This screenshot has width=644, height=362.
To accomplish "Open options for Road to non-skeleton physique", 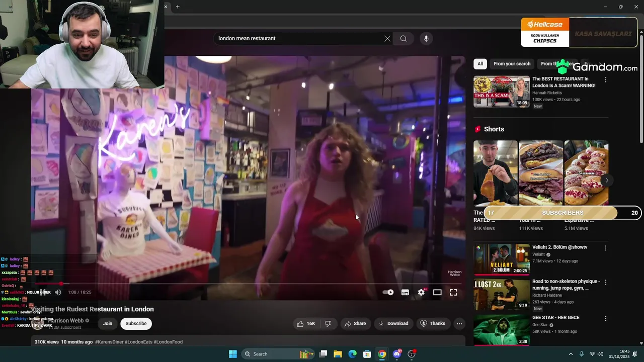I will (606, 282).
